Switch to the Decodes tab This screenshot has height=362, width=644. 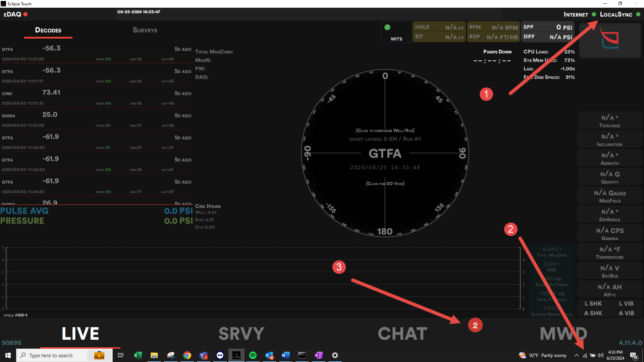(x=48, y=30)
